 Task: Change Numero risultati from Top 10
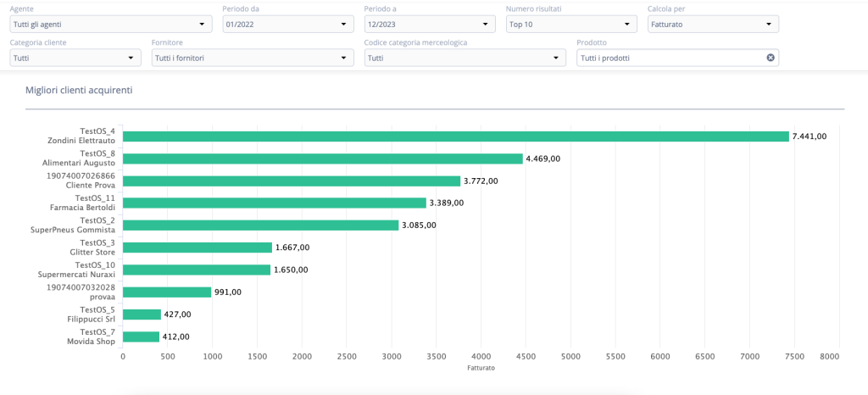(572, 25)
